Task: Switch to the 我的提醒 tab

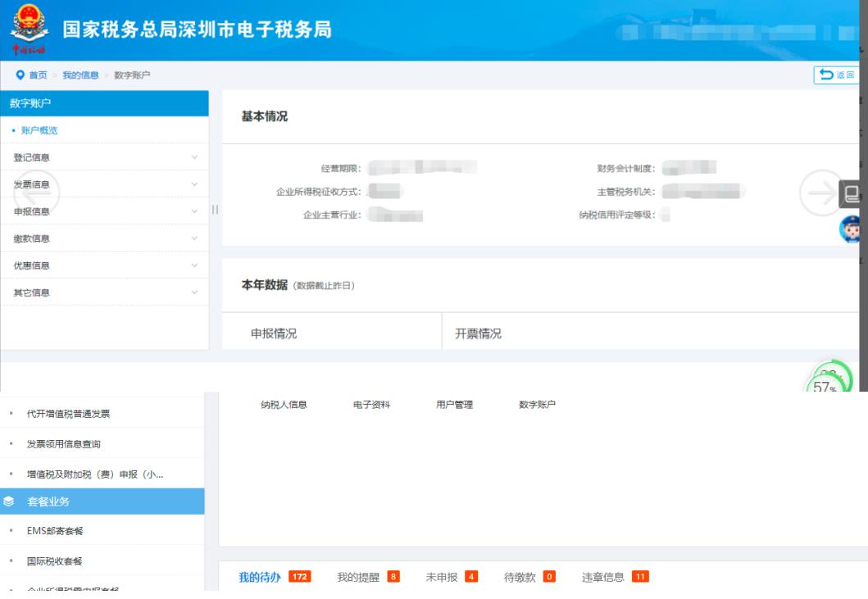Action: point(357,578)
